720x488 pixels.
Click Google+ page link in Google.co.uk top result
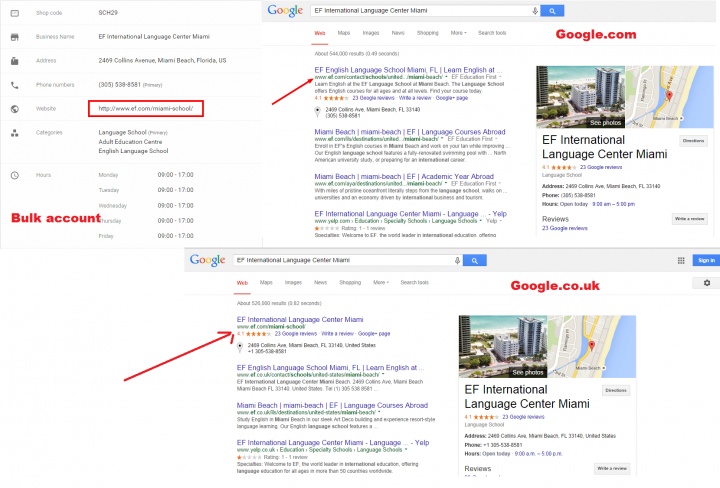(x=374, y=334)
